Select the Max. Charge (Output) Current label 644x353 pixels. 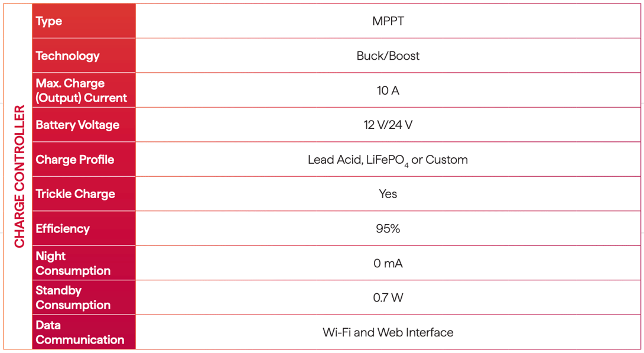81,90
